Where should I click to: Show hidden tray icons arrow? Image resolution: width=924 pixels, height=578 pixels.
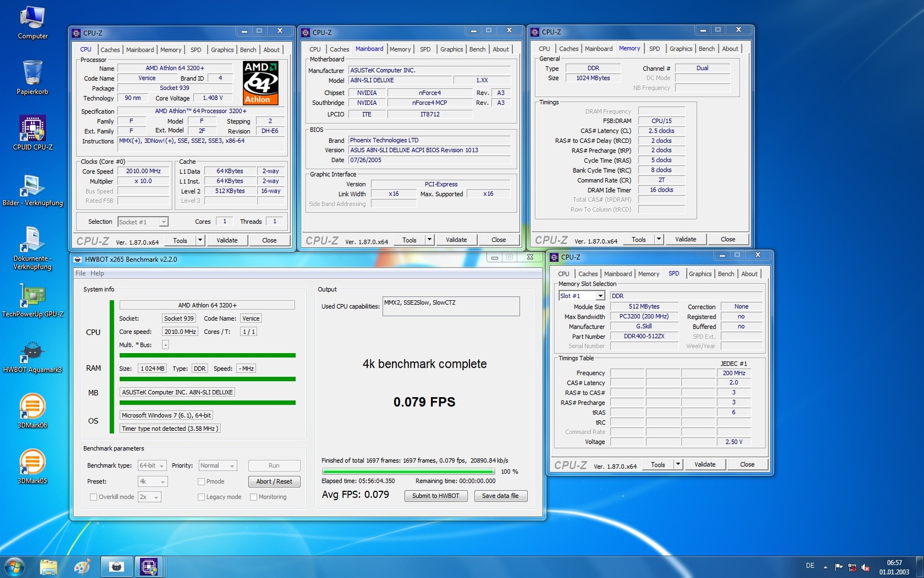tap(825, 567)
